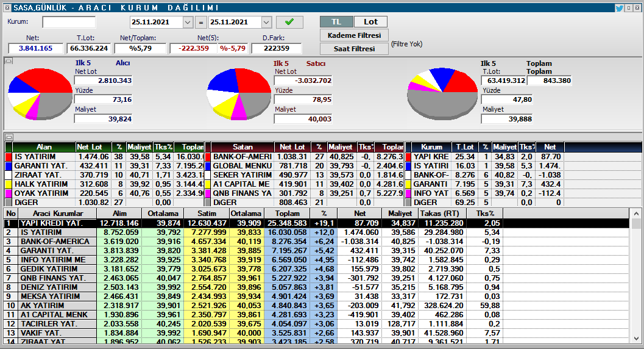Focus the Kurum input field
This screenshot has width=644, height=349.
pos(69,22)
